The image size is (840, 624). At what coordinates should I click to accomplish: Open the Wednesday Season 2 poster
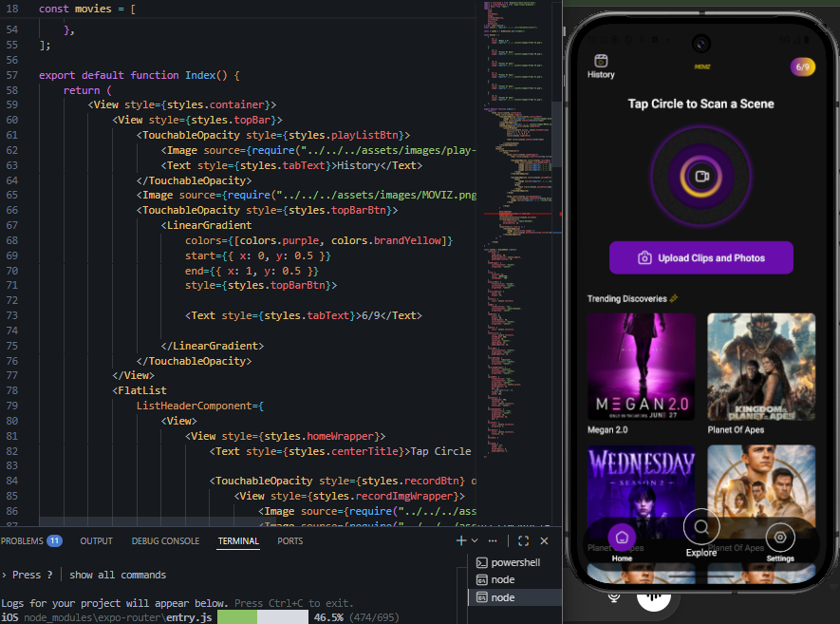click(x=642, y=490)
